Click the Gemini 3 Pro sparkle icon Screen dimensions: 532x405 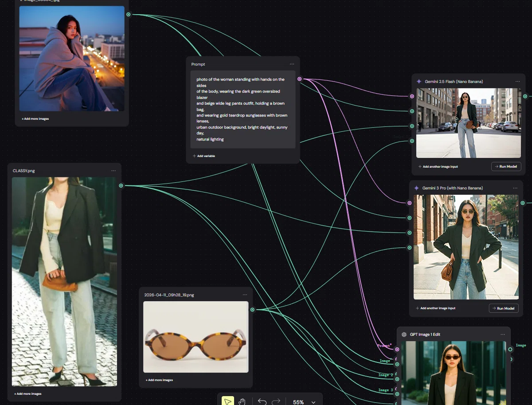tap(416, 188)
